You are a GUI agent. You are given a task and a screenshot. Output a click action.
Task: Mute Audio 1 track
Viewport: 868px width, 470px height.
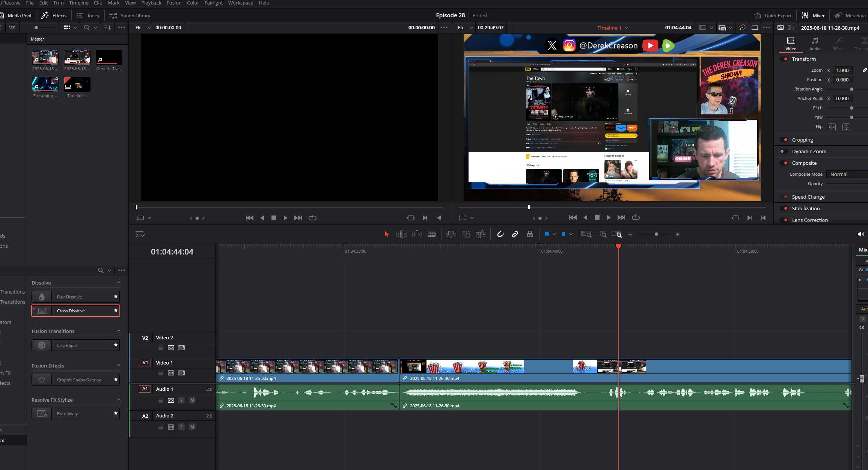click(x=192, y=400)
